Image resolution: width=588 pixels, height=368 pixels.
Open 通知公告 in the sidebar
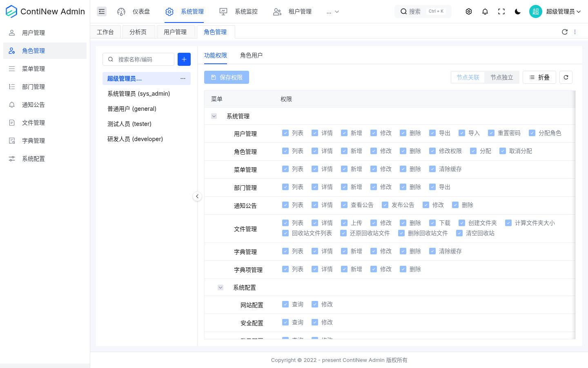[45, 105]
